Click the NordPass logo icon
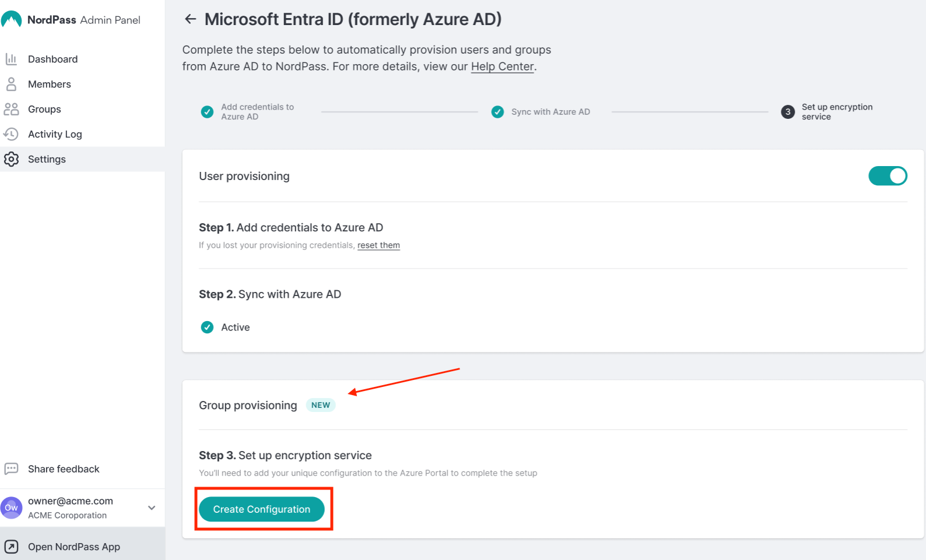 (11, 19)
